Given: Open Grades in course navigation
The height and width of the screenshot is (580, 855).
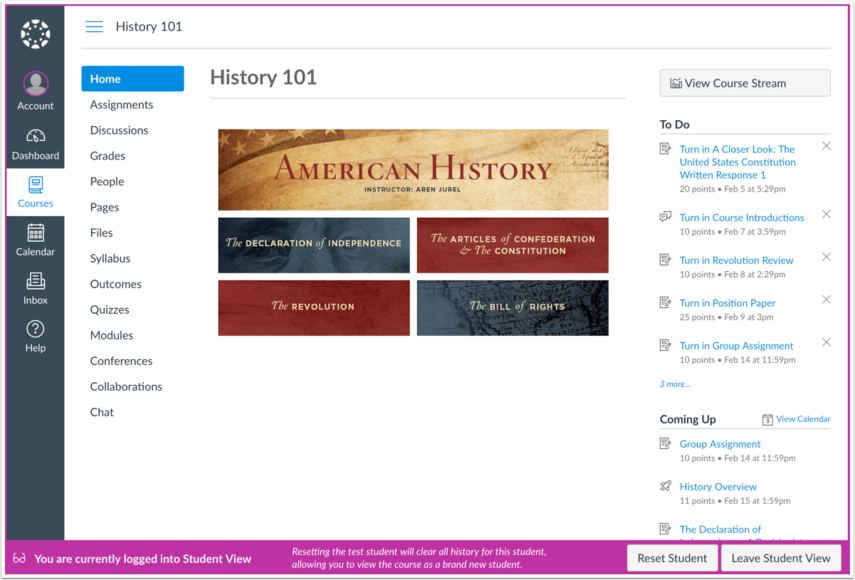Looking at the screenshot, I should coord(107,156).
